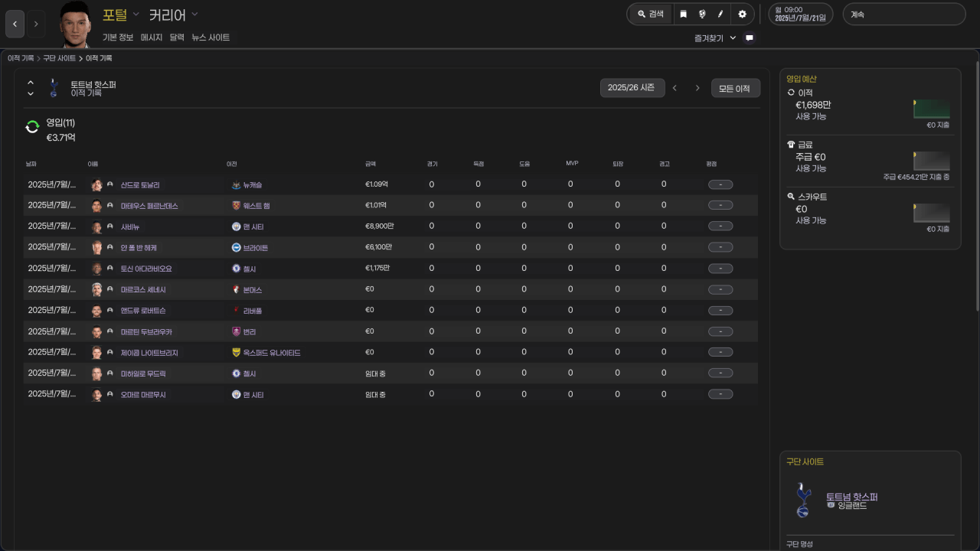980x551 pixels.
Task: Go to next season arrow
Action: pos(697,88)
